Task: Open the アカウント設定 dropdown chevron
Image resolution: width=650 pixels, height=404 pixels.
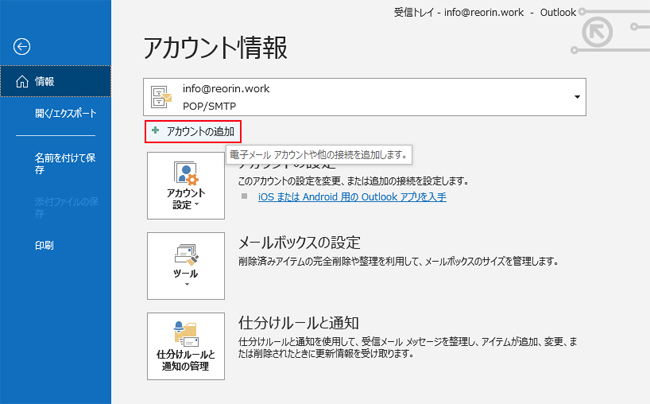Action: point(197,204)
